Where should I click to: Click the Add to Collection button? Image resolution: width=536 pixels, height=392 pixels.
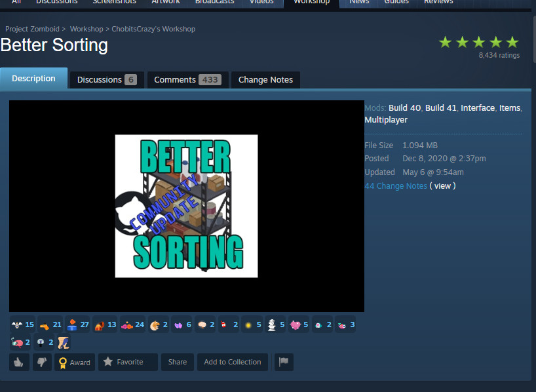(232, 362)
